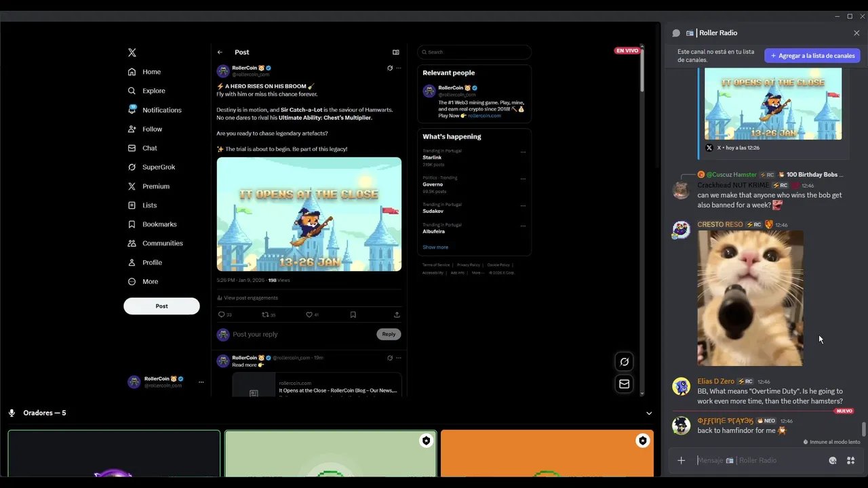Click moderator badge on orange speaker tile
868x488 pixels.
coord(642,441)
